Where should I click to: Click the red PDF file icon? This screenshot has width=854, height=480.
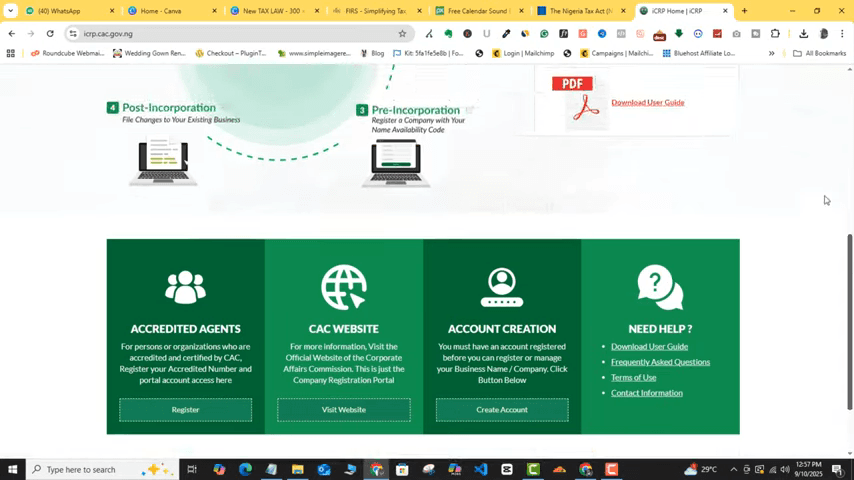tap(579, 99)
